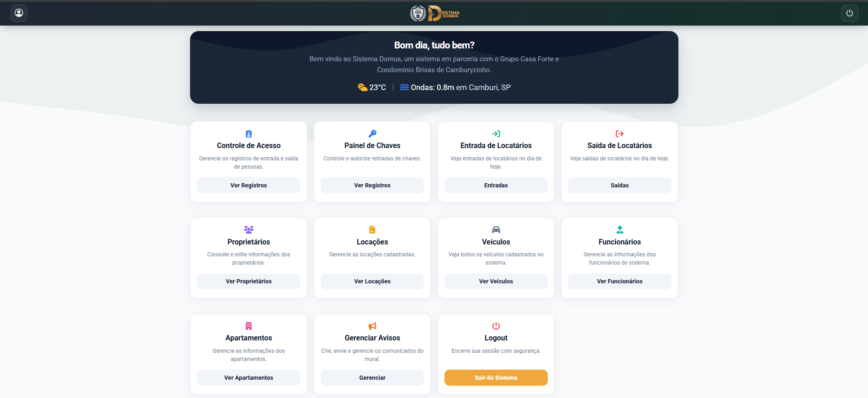Viewport: 868px width, 398px height.
Task: Open Ver Funcionários
Action: (619, 281)
